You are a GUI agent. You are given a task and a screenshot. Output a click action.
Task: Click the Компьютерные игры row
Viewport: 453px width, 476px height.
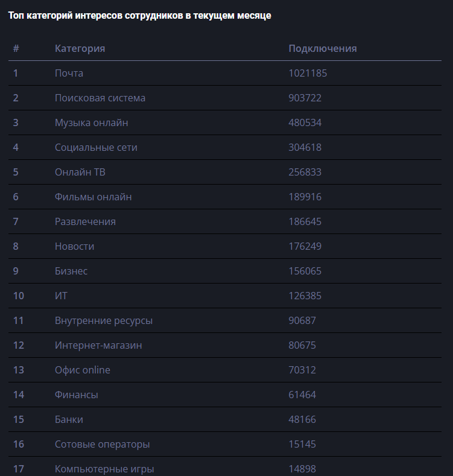tap(224, 466)
